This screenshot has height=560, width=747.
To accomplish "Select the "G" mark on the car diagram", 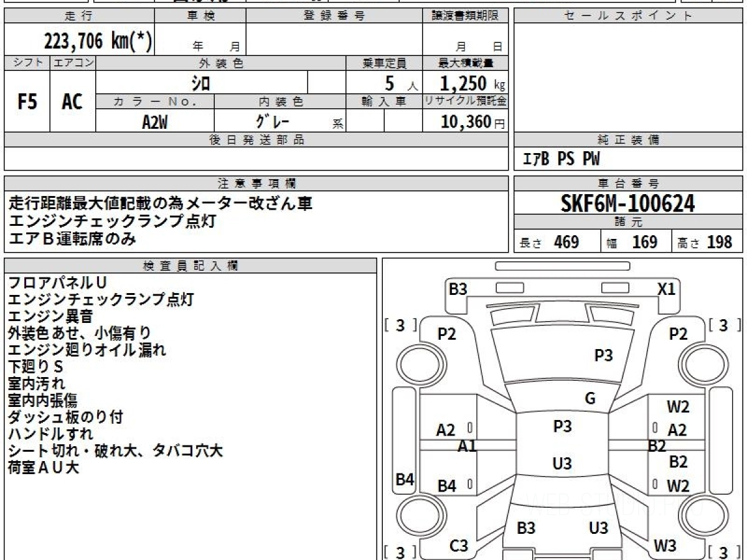I will point(590,399).
